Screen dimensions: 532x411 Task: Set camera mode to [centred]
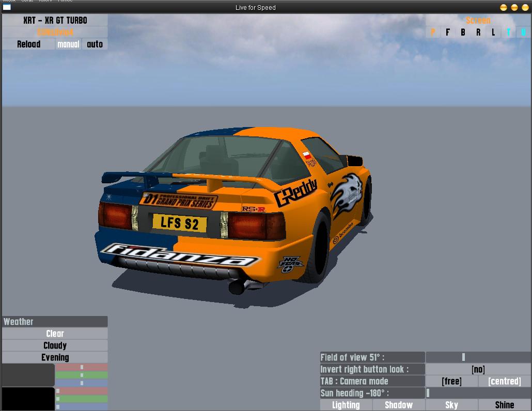[505, 381]
